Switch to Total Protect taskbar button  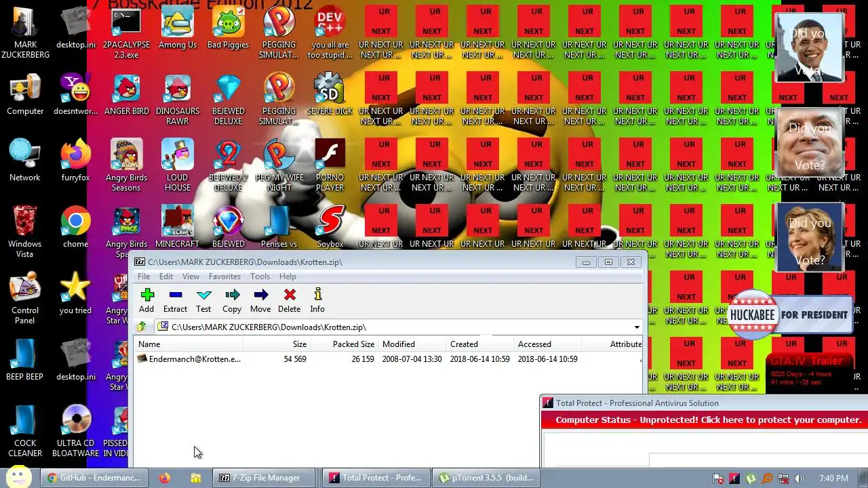click(x=376, y=478)
